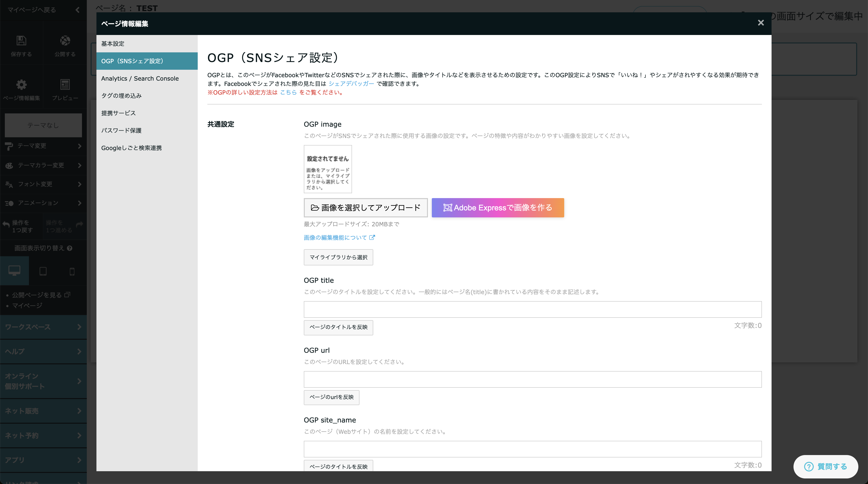Close the ページ情報編集 dialog

[x=760, y=23]
